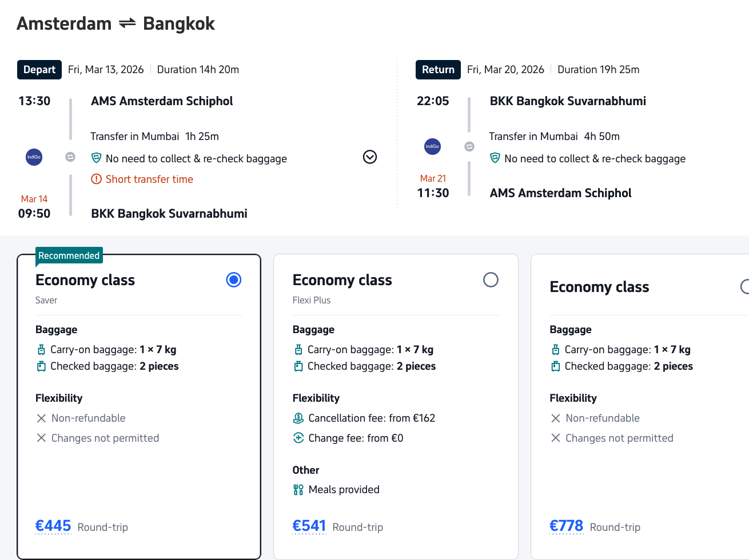Expand the departure flight details chevron
749x560 pixels.
click(x=370, y=157)
